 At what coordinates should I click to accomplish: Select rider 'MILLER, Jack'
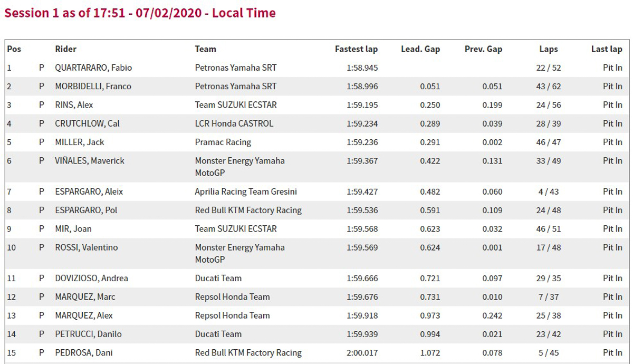[x=80, y=142]
